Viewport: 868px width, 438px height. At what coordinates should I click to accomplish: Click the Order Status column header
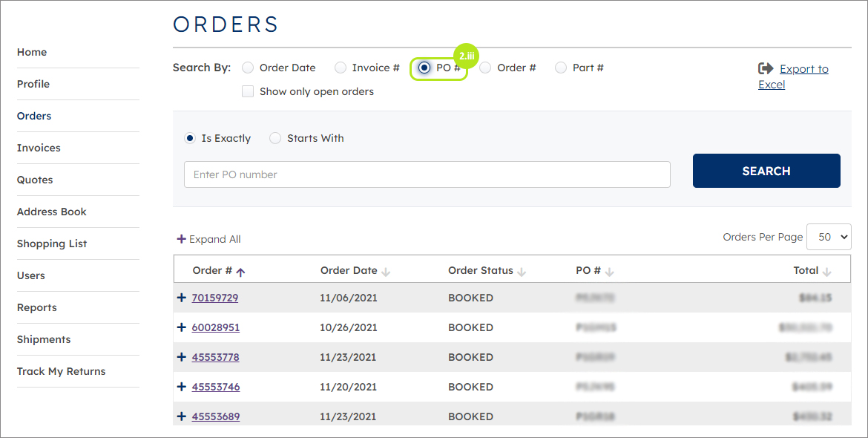click(x=481, y=271)
